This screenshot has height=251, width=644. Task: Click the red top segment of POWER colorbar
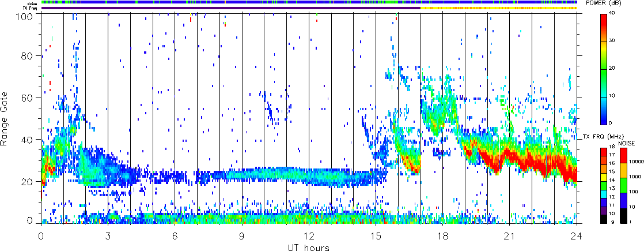[603, 28]
